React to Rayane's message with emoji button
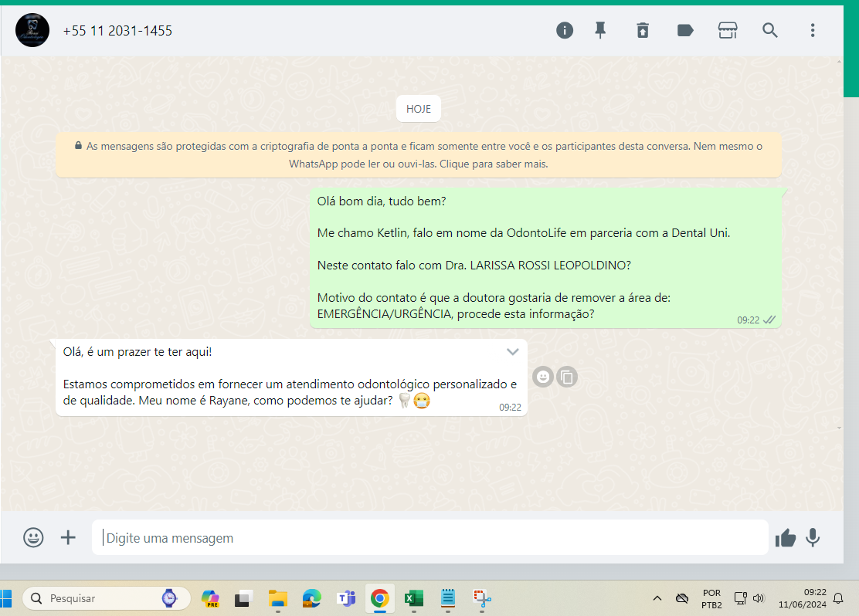The image size is (859, 616). pos(543,377)
